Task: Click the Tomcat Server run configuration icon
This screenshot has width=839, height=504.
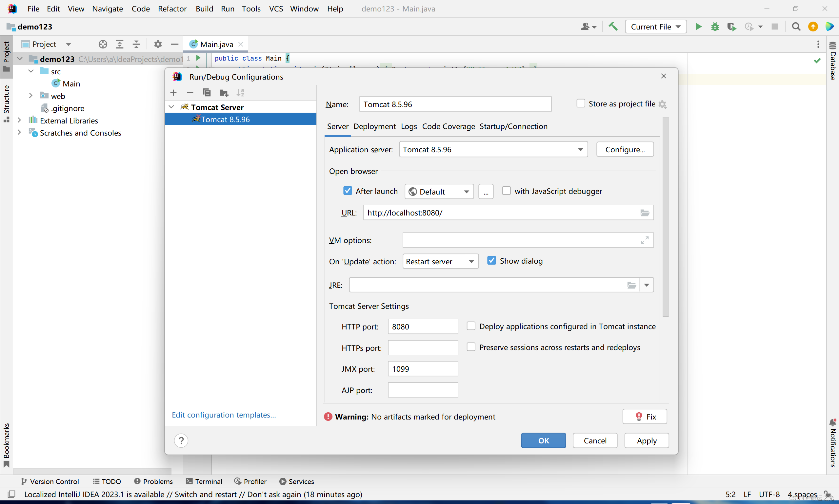Action: click(x=184, y=106)
